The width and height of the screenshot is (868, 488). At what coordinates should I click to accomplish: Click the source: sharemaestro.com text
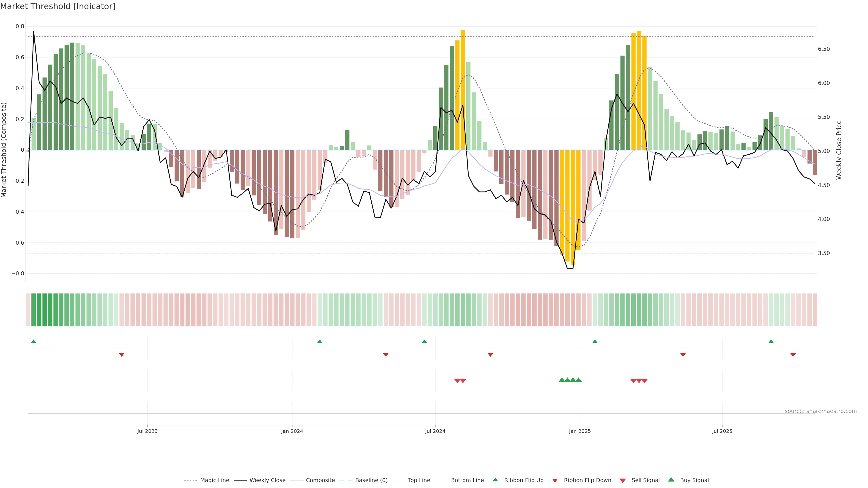click(821, 411)
